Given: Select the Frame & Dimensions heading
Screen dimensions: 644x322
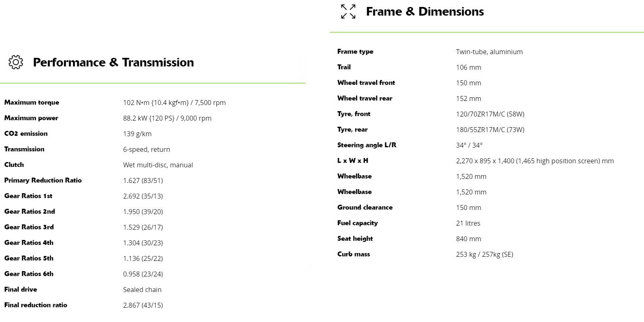Looking at the screenshot, I should [425, 11].
